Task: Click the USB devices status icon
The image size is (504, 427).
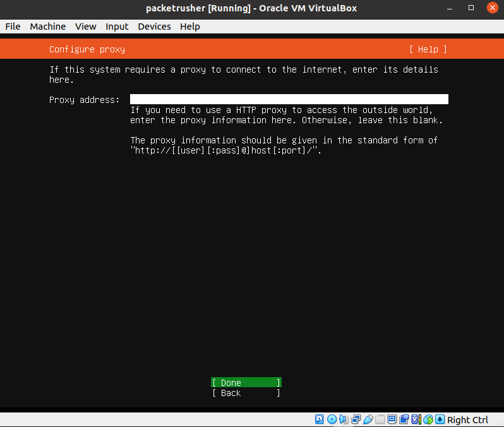Action: pyautogui.click(x=368, y=419)
